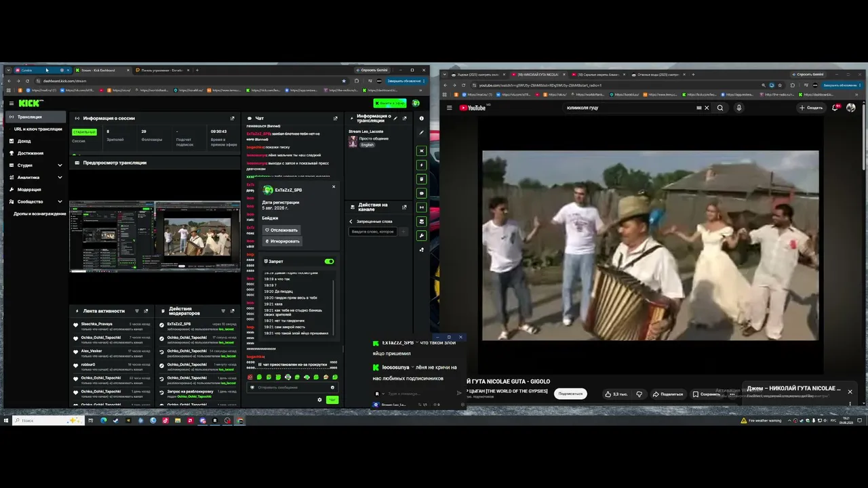Viewport: 868px width, 488px height.
Task: Focus the banned words input field
Action: 374,232
